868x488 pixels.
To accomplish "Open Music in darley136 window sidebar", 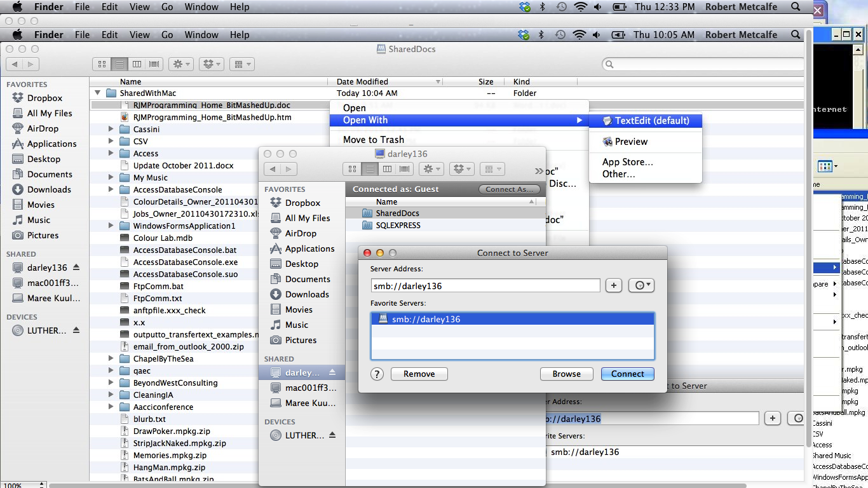I will (x=297, y=325).
